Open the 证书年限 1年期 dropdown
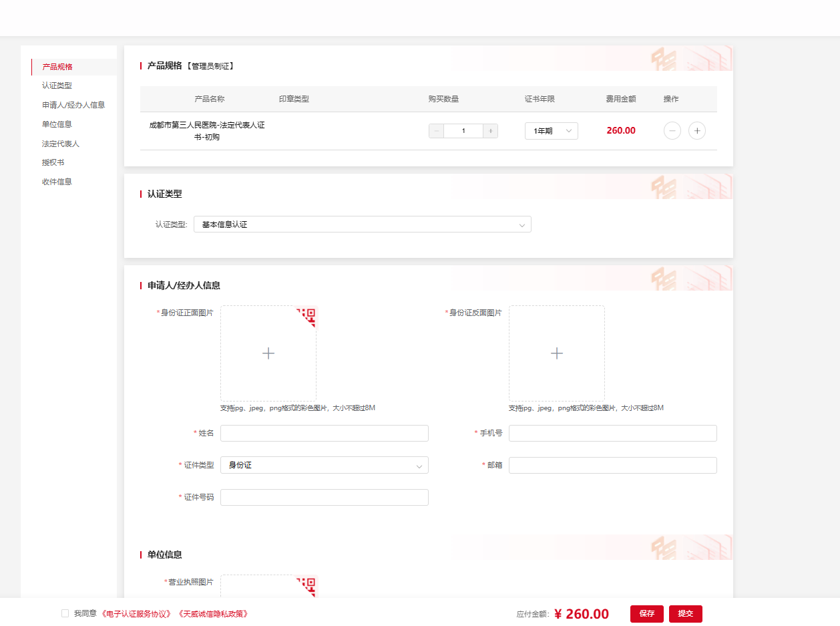This screenshot has height=626, width=840. [551, 131]
